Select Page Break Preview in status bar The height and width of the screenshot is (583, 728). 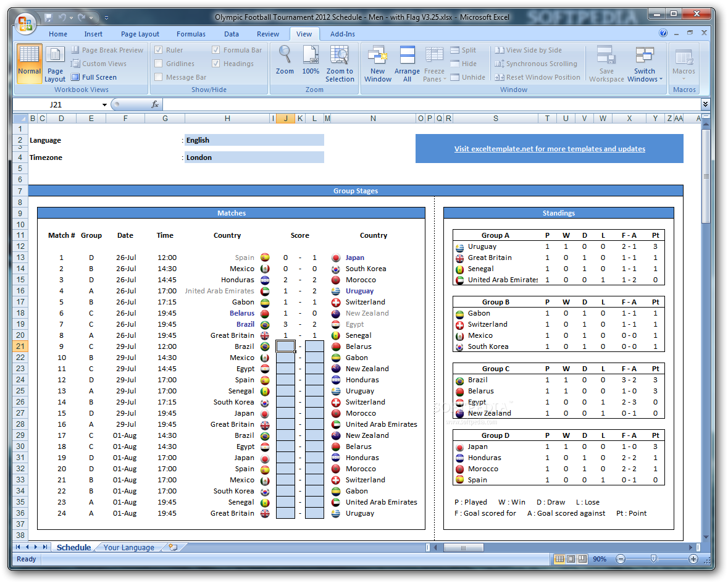582,559
